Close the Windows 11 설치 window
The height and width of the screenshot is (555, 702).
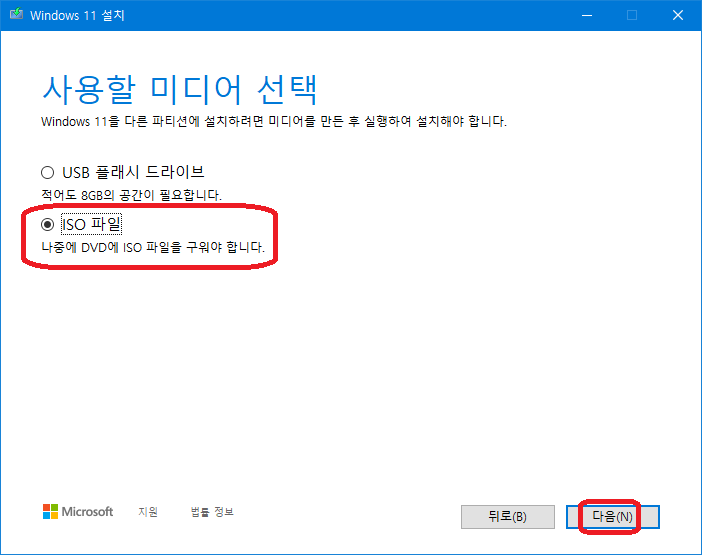click(678, 15)
